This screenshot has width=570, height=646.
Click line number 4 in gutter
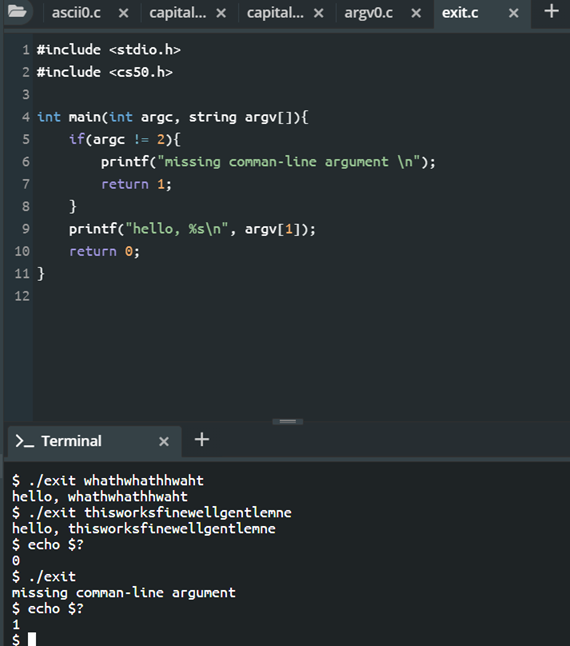pyautogui.click(x=26, y=117)
